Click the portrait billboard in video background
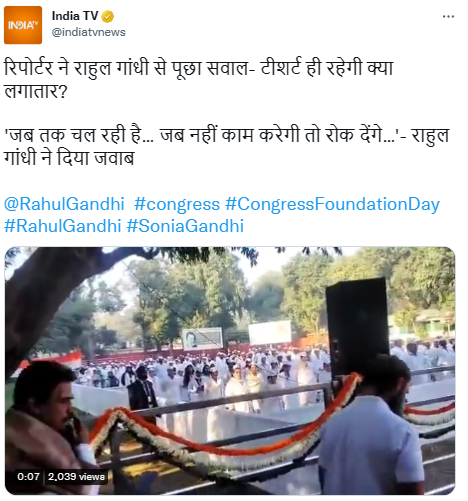The image size is (468, 501). coord(202,339)
